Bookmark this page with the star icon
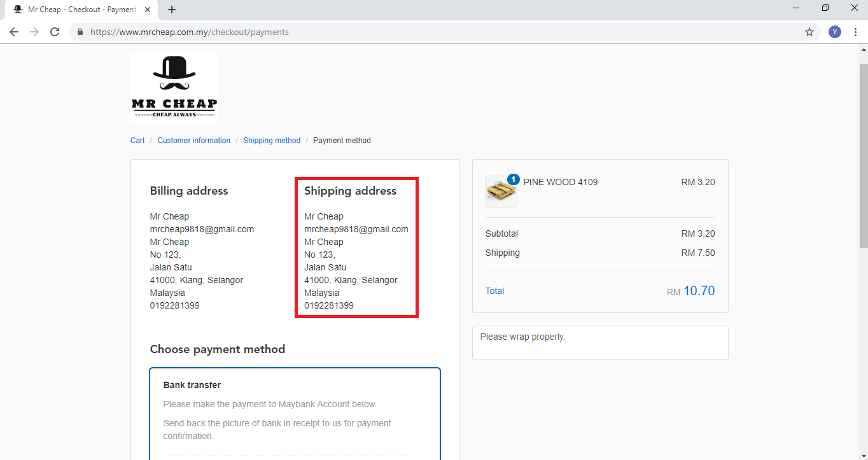The height and width of the screenshot is (460, 868). (x=809, y=32)
